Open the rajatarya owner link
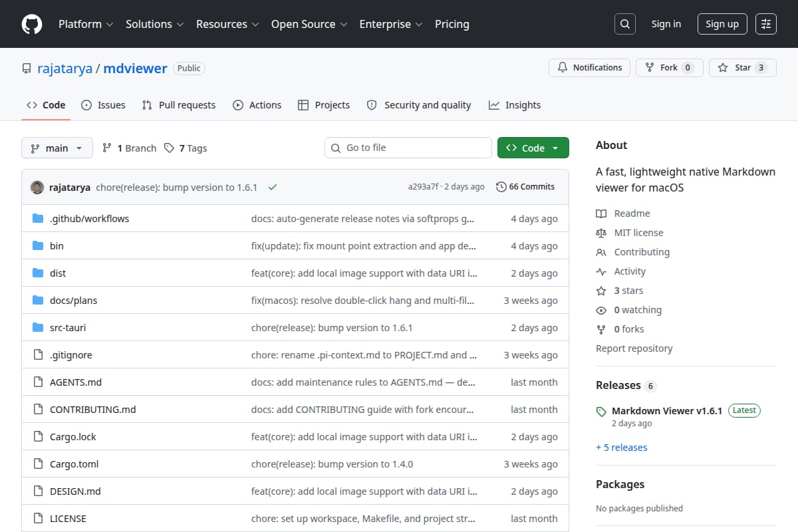The width and height of the screenshot is (798, 532). coord(65,68)
